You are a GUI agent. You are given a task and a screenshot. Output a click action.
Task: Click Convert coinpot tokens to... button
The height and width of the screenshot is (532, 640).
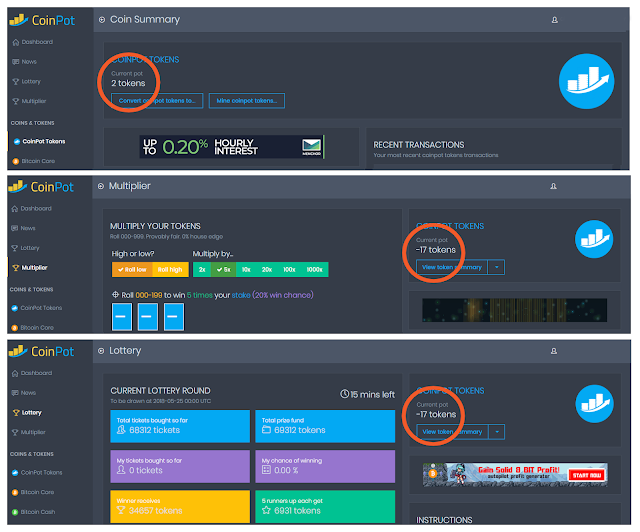point(157,100)
